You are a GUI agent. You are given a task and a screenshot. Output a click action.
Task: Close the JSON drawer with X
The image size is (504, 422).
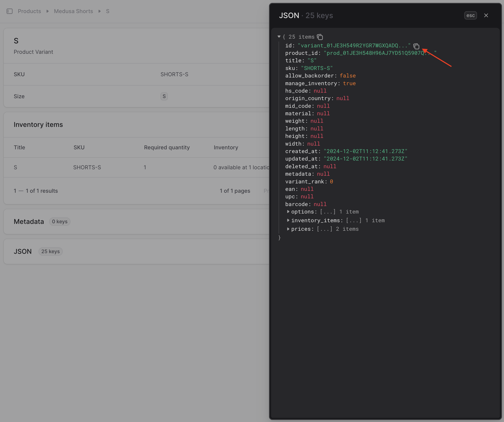(x=486, y=15)
